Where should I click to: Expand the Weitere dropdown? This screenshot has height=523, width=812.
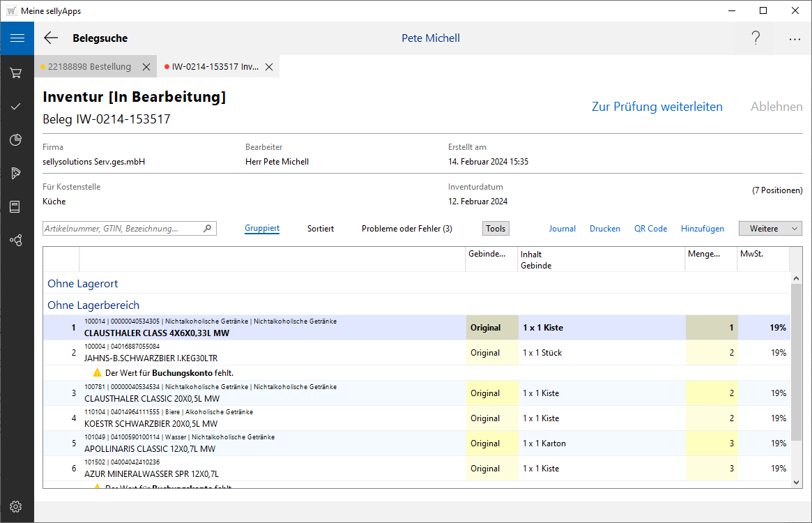tap(770, 229)
